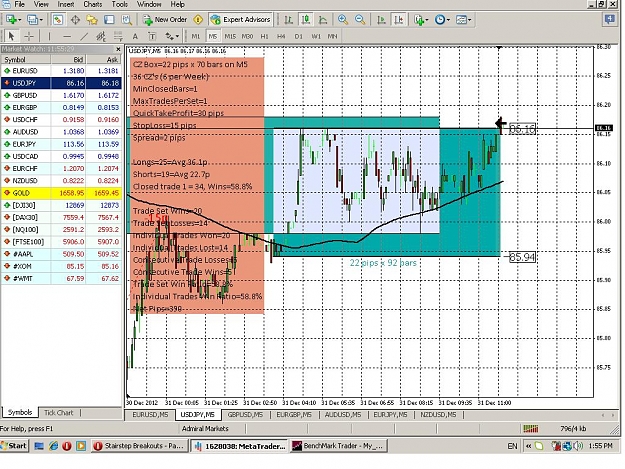Click the connection status bars indicator
The width and height of the screenshot is (625, 469).
click(x=531, y=429)
